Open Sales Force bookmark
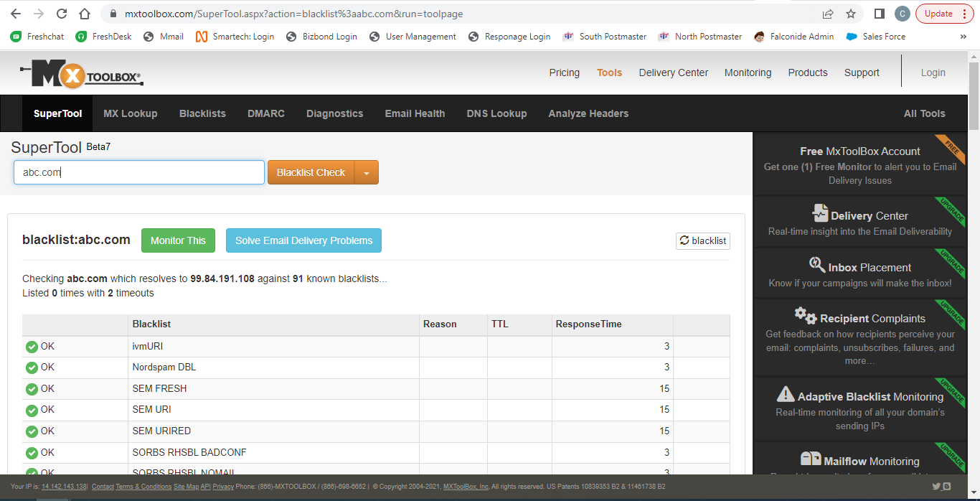Image resolution: width=980 pixels, height=501 pixels. point(876,37)
